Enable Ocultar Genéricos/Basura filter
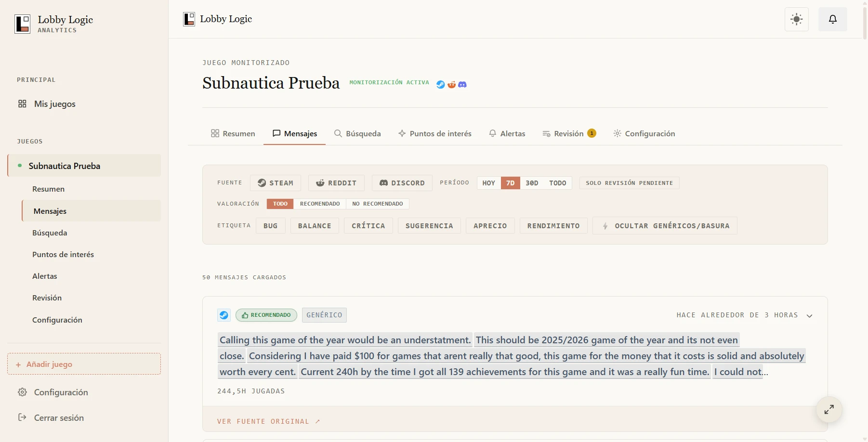Viewport: 868px width, 442px height. (x=665, y=226)
